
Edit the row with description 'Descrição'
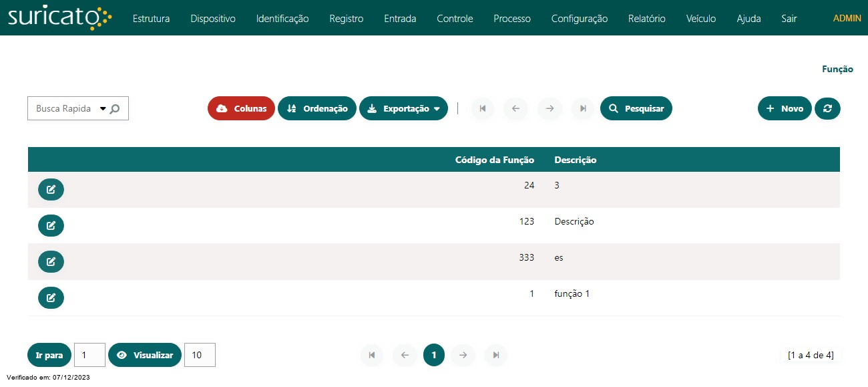51,226
